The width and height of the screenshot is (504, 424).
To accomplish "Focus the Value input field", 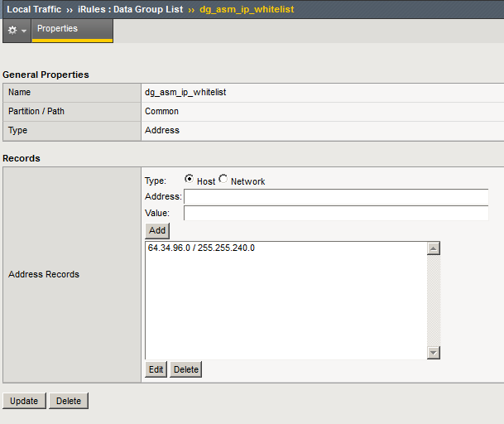I will [x=335, y=214].
